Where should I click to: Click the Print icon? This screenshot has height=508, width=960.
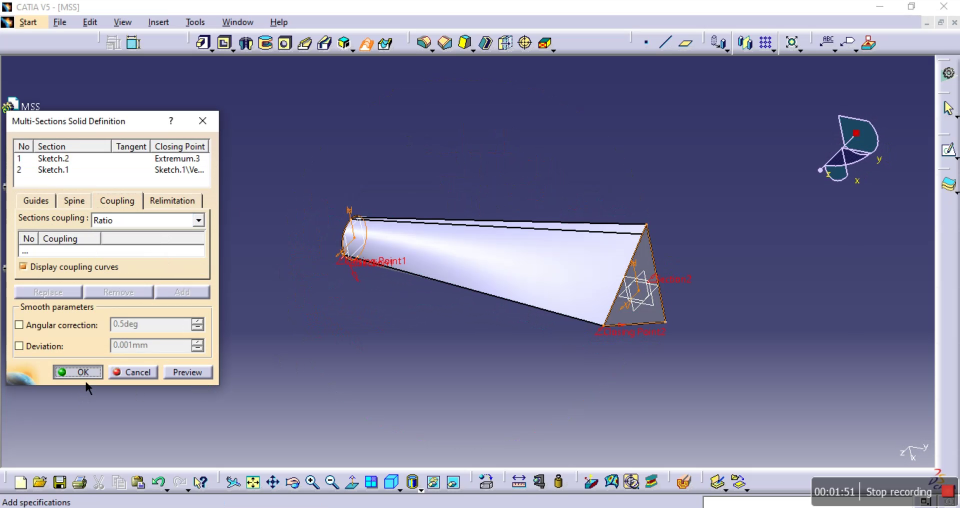pyautogui.click(x=79, y=482)
